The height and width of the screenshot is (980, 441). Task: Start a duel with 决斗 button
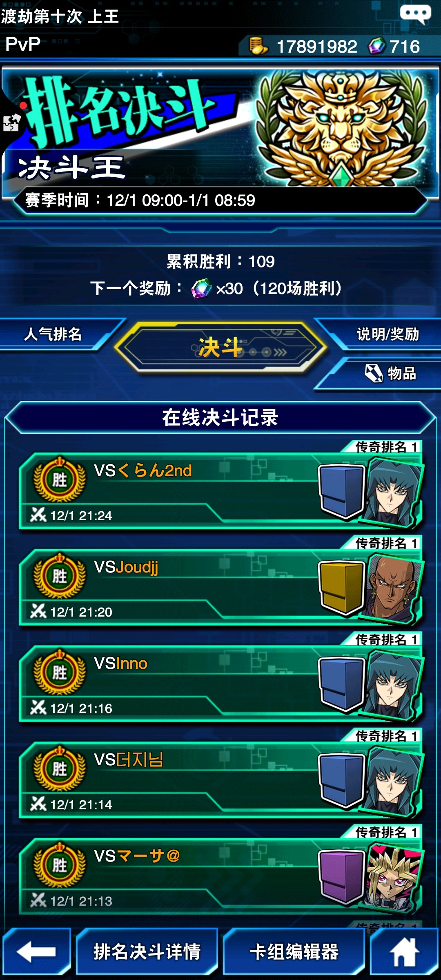[x=220, y=347]
